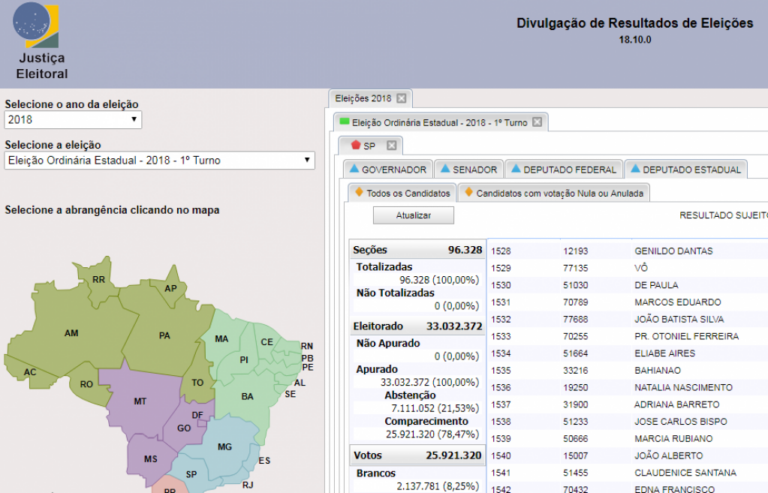Click the JOÃO ALBERTO candidate row

(627, 456)
